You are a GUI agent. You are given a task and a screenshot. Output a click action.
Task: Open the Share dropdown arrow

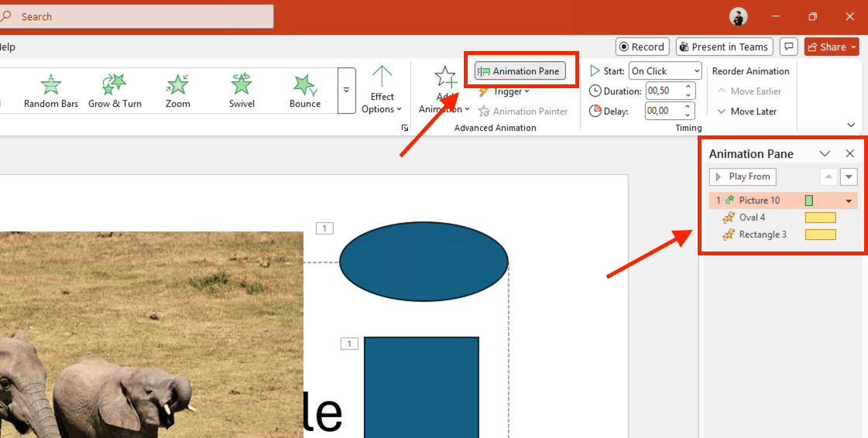coord(853,47)
